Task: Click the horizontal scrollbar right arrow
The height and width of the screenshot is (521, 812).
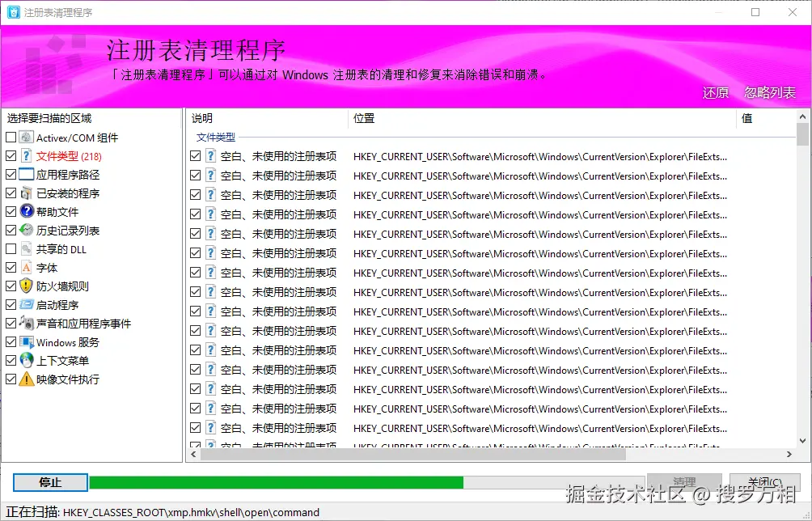Action: click(789, 454)
